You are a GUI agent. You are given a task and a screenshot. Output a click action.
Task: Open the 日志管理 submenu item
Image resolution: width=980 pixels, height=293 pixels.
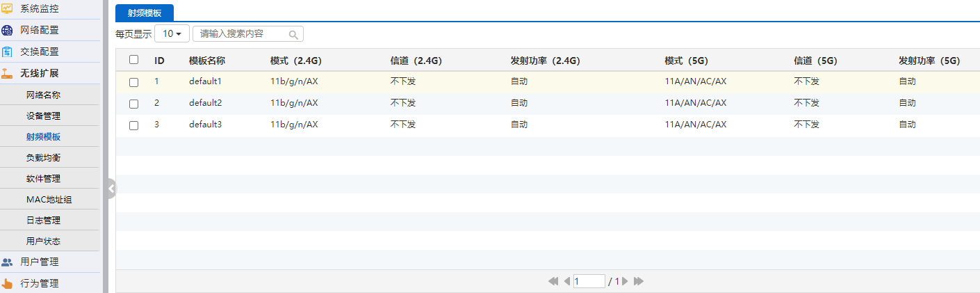click(x=43, y=220)
